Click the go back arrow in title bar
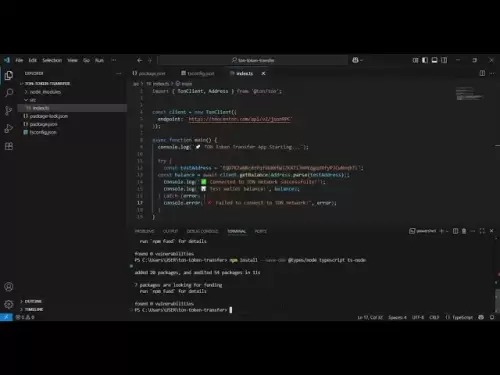This screenshot has height=375, width=500. (140, 60)
